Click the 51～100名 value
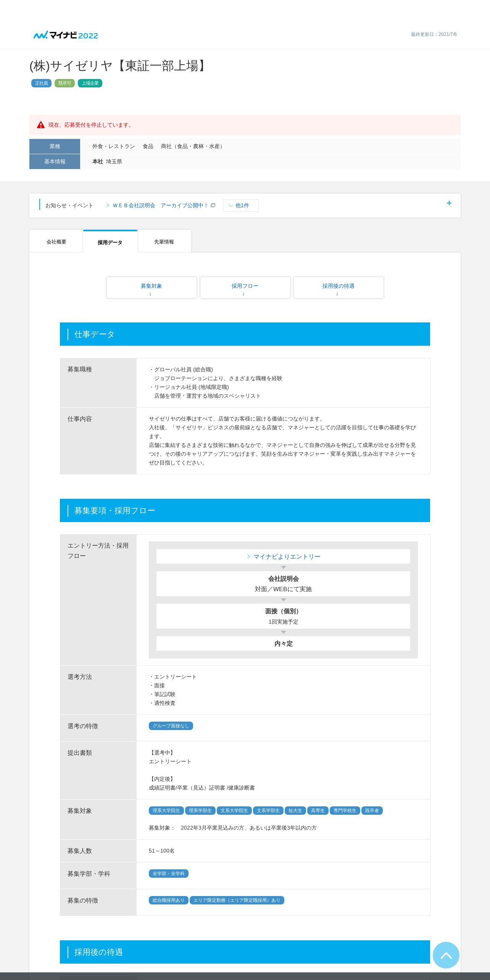The image size is (490, 980). tap(162, 851)
